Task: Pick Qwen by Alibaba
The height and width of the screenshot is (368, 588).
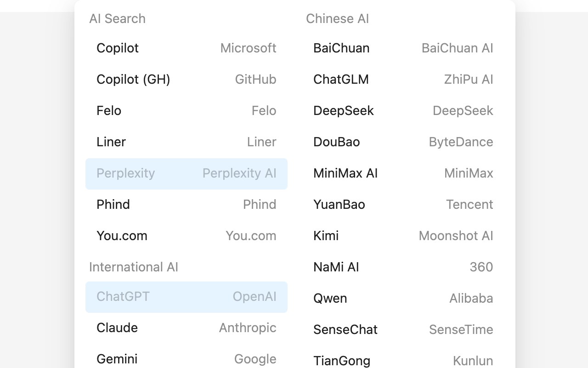Action: [403, 299]
